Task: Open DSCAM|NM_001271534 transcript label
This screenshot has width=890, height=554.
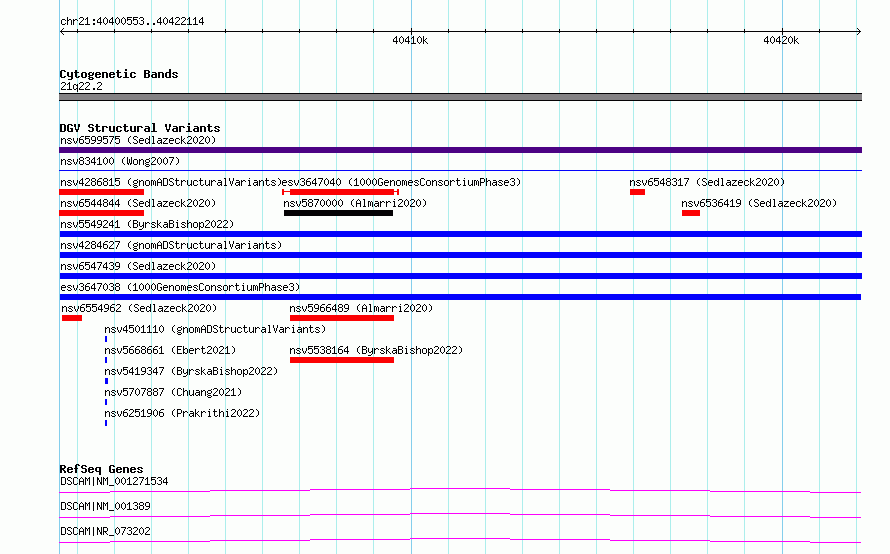Action: [x=114, y=481]
